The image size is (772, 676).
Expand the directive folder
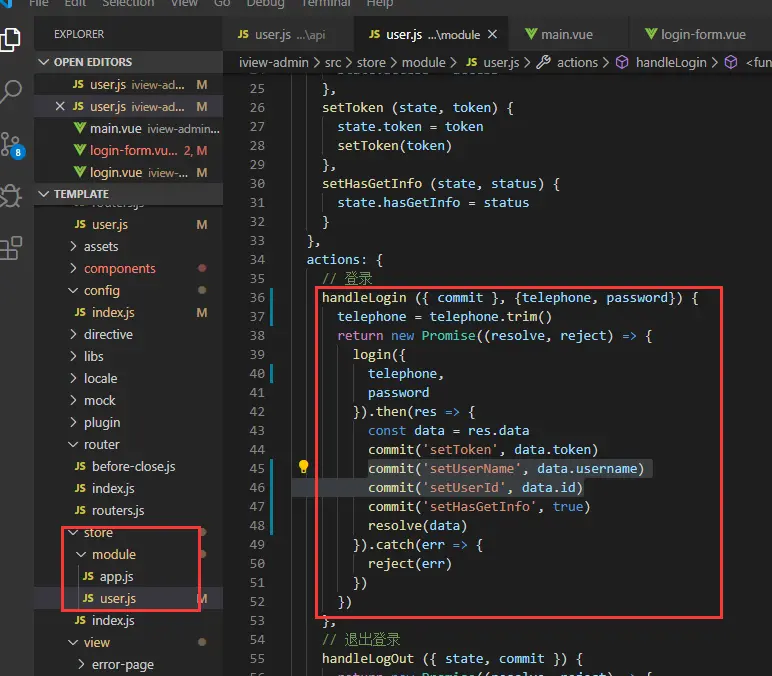coord(129,334)
